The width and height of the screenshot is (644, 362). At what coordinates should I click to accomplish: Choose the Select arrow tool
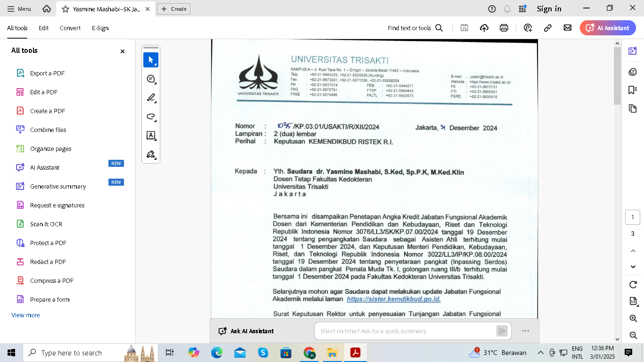151,60
